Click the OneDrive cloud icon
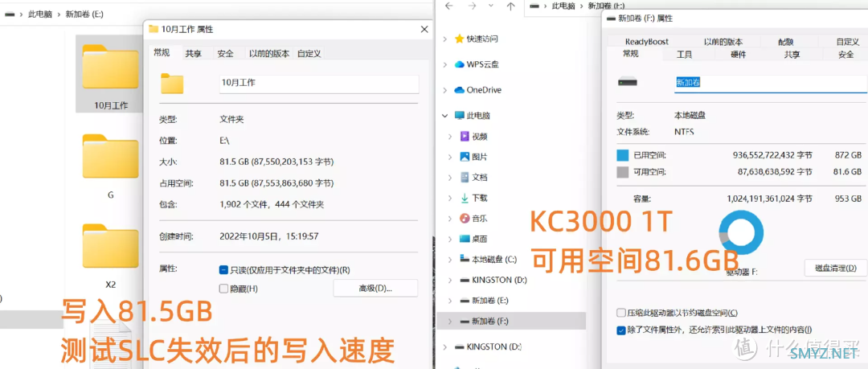The height and width of the screenshot is (369, 868). tap(459, 90)
